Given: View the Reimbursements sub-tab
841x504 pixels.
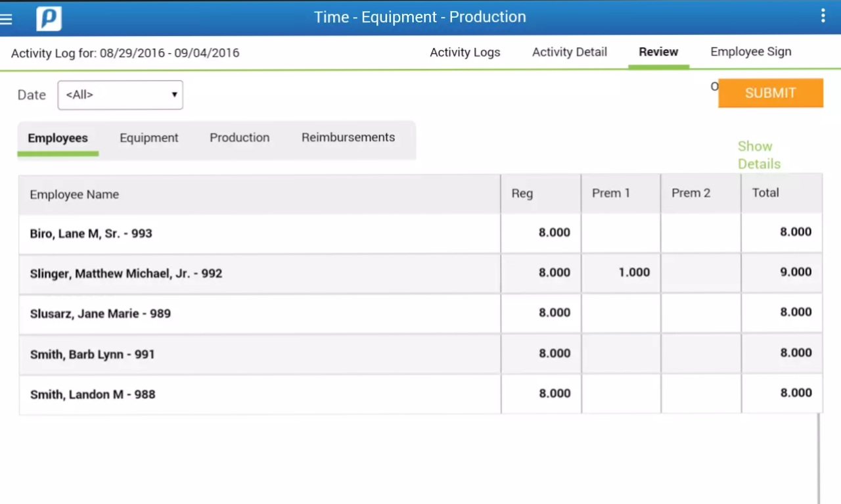Looking at the screenshot, I should pos(348,138).
